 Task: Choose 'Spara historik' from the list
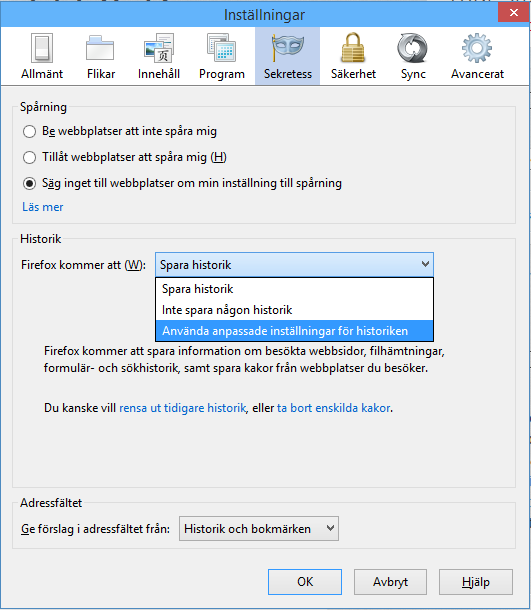pyautogui.click(x=294, y=289)
